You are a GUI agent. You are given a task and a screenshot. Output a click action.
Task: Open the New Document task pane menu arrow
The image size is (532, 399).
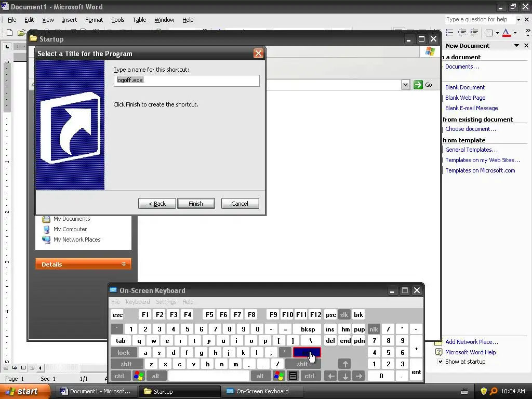516,46
